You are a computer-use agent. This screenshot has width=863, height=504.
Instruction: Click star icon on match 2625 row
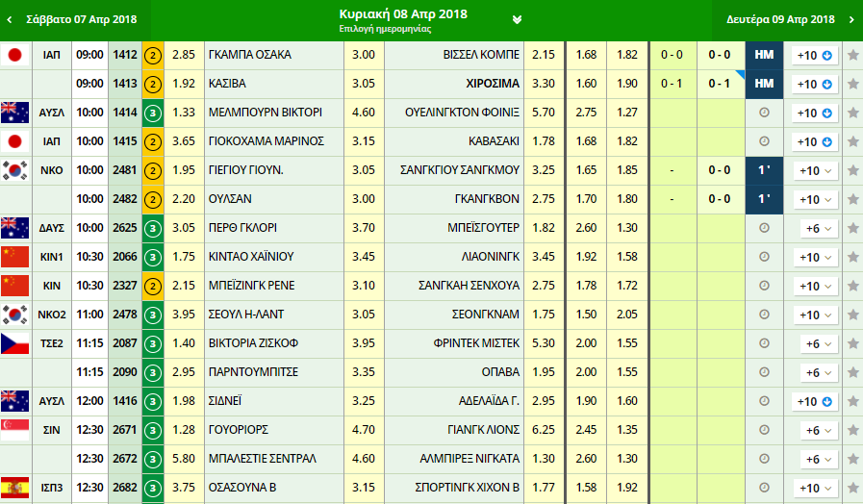[x=852, y=228]
